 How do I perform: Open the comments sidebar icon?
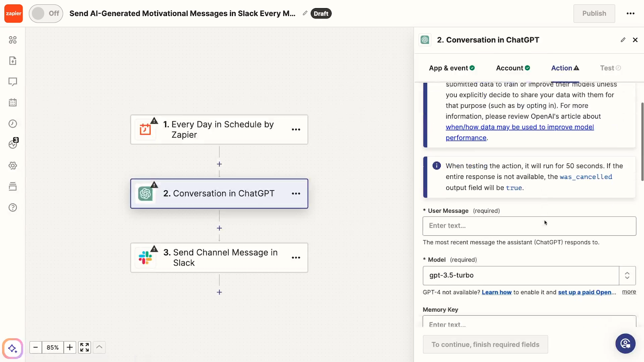point(13,82)
